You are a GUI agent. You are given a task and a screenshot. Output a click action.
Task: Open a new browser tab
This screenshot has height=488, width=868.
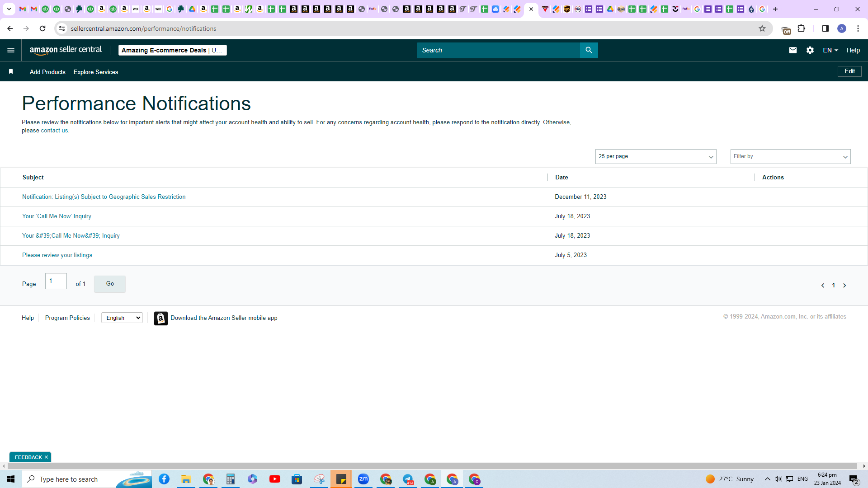coord(775,9)
